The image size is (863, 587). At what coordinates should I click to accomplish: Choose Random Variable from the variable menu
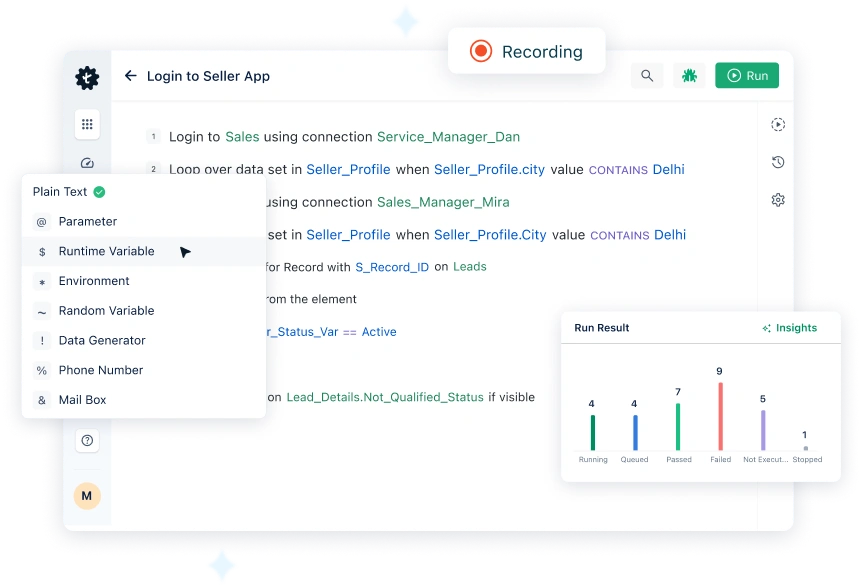(x=104, y=311)
